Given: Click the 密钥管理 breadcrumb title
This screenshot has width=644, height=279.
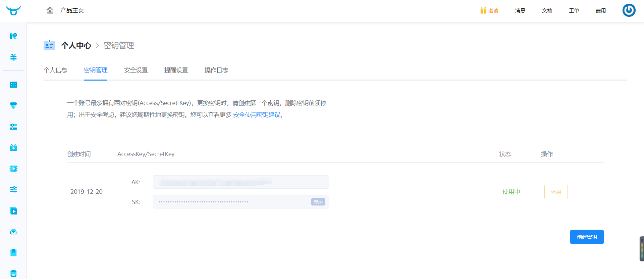Looking at the screenshot, I should coord(119,45).
